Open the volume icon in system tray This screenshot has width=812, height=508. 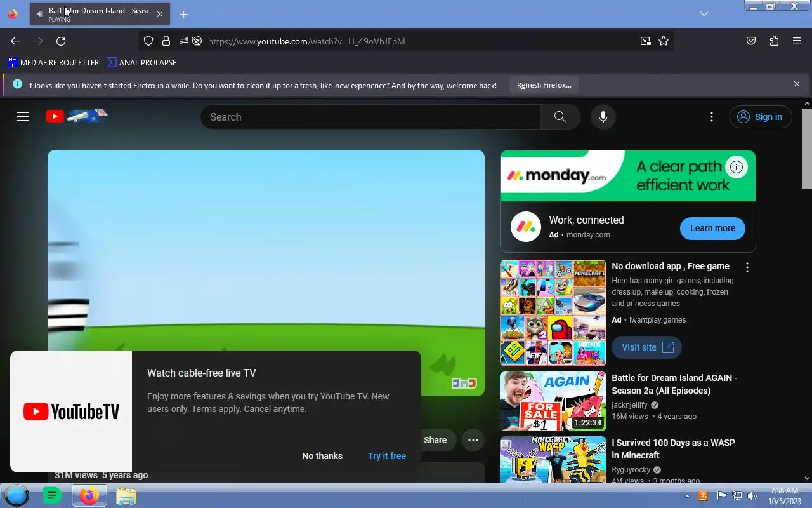tap(752, 496)
